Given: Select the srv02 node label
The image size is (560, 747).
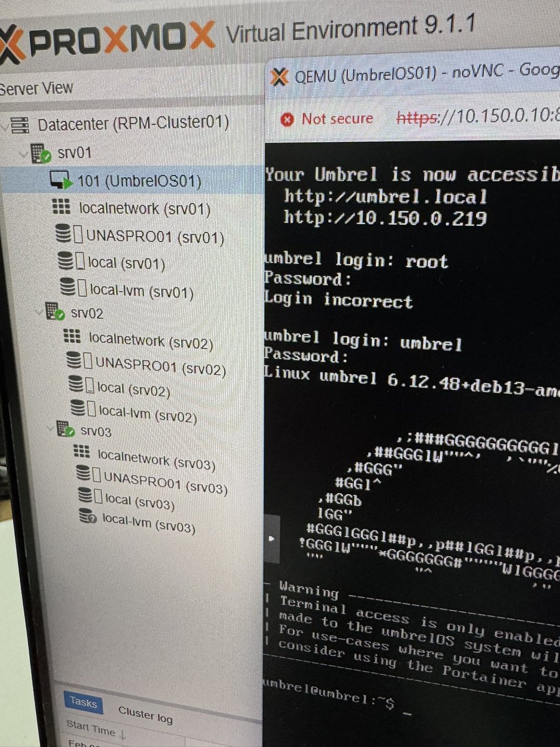Looking at the screenshot, I should pyautogui.click(x=87, y=312).
